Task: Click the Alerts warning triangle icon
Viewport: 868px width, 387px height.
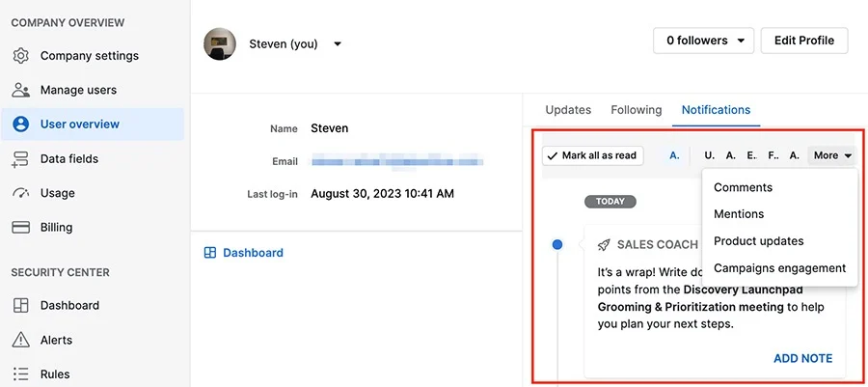Action: (20, 340)
